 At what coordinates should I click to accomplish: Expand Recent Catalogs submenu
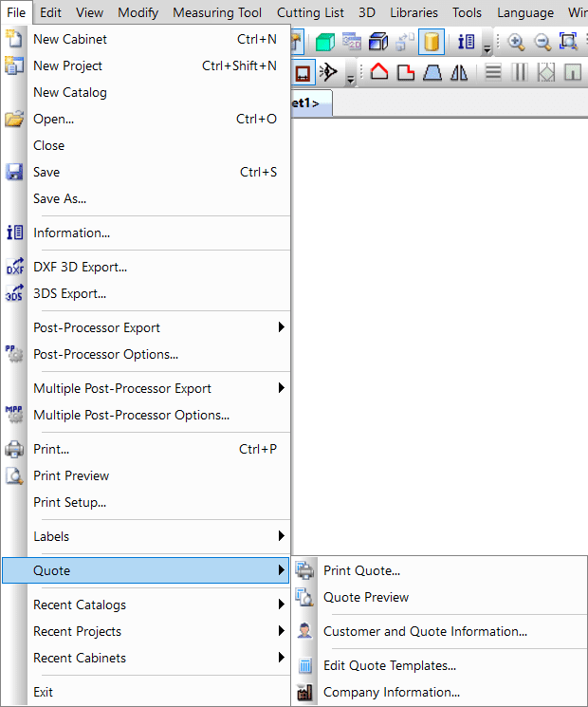tap(281, 605)
